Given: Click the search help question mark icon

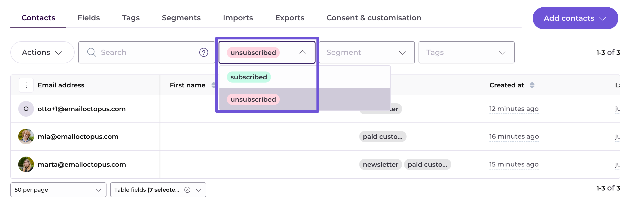Looking at the screenshot, I should (204, 52).
